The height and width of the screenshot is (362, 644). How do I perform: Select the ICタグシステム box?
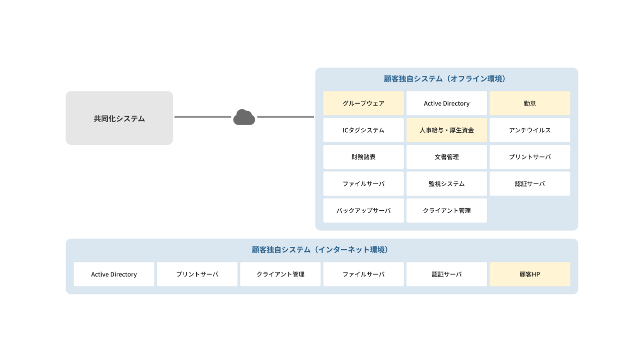tap(363, 130)
